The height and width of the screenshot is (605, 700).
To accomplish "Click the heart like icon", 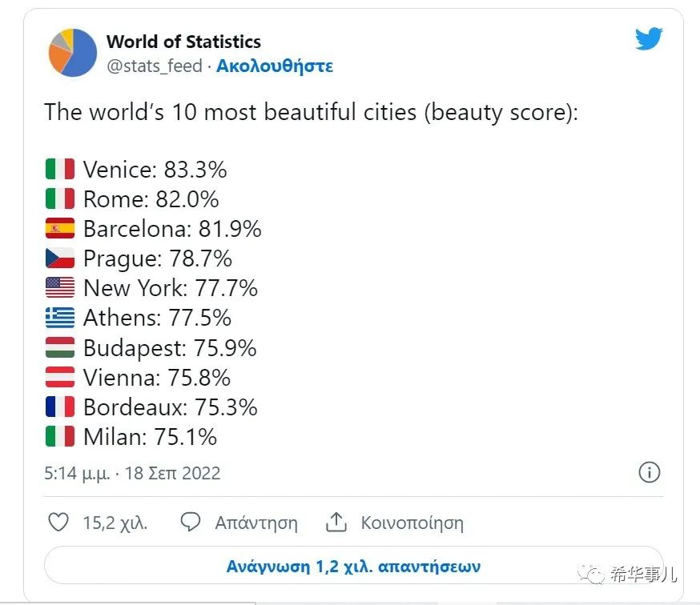I will coord(58,522).
